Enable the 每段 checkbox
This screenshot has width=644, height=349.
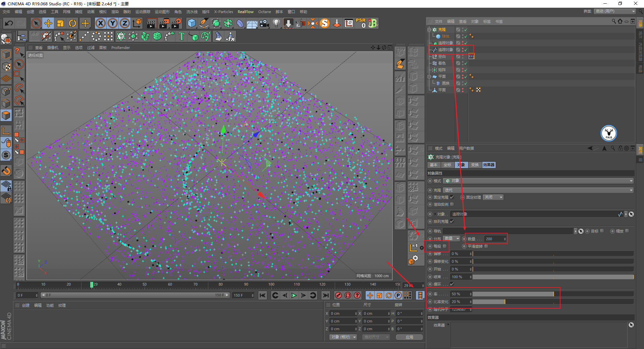[445, 246]
